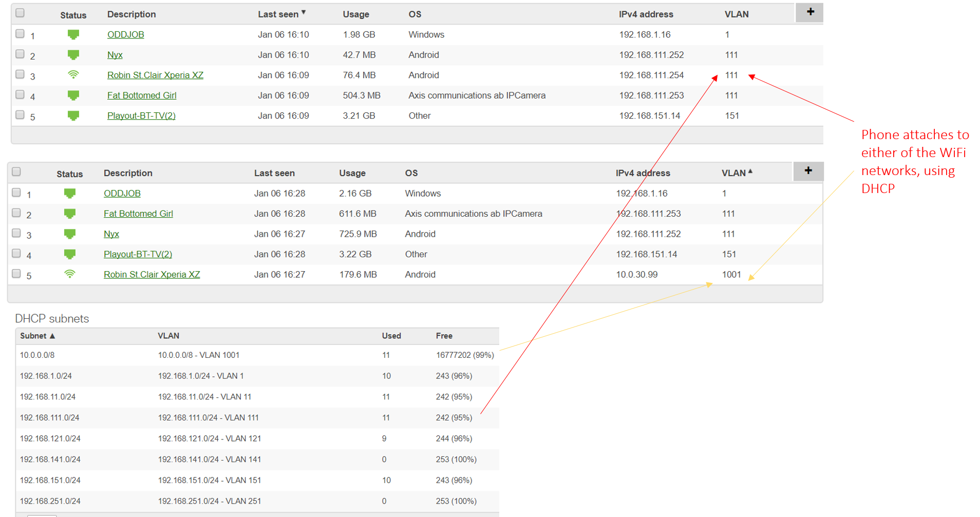Click wired status icon for Nyx in second table

click(70, 234)
